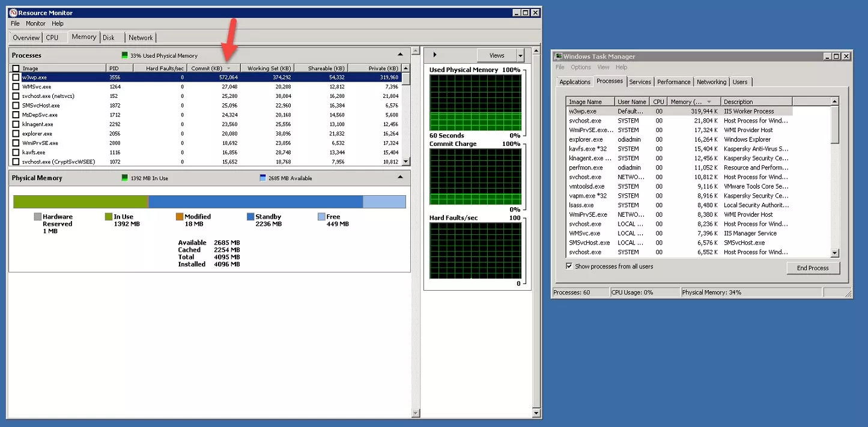Image resolution: width=868 pixels, height=427 pixels.
Task: Open Task Manager Options menu
Action: 581,67
